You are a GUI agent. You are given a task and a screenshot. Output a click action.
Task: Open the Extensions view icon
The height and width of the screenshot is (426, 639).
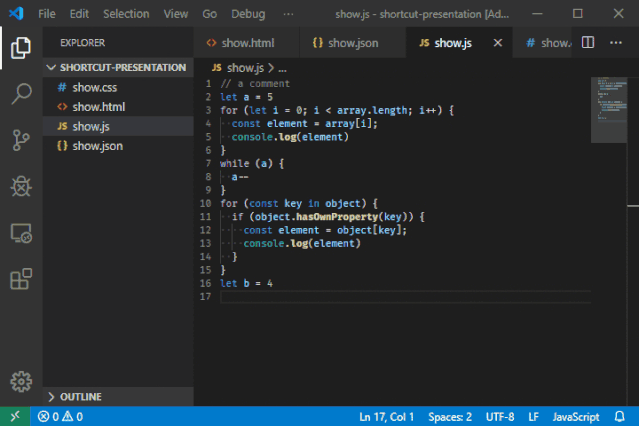tap(21, 279)
